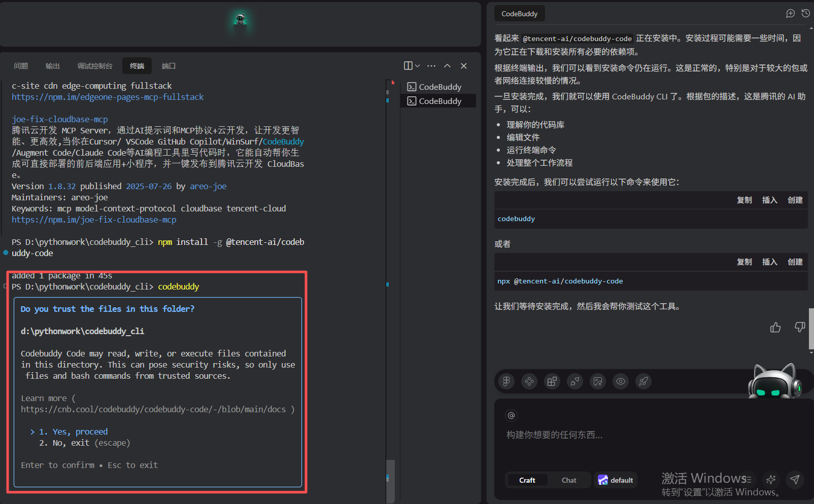Open the Figma import icon above chat input
This screenshot has width=814, height=504.
(506, 381)
